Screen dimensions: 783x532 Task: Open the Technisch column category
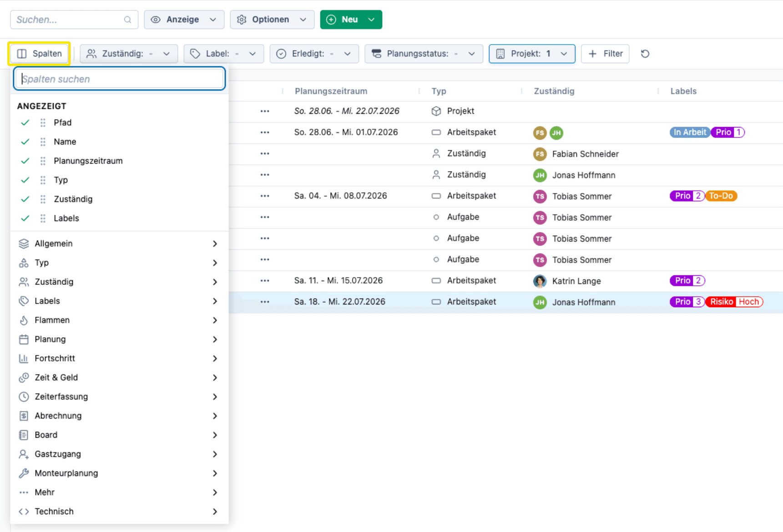[119, 511]
